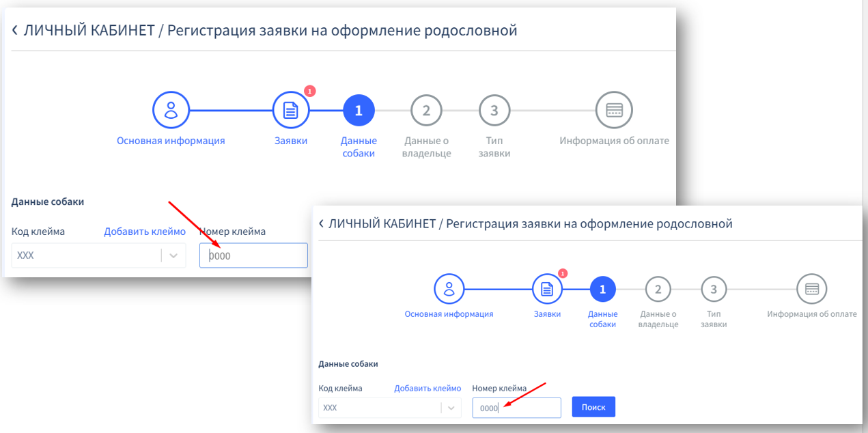This screenshot has height=433, width=868.
Task: Go to step 2 circle in the front window
Action: [658, 289]
